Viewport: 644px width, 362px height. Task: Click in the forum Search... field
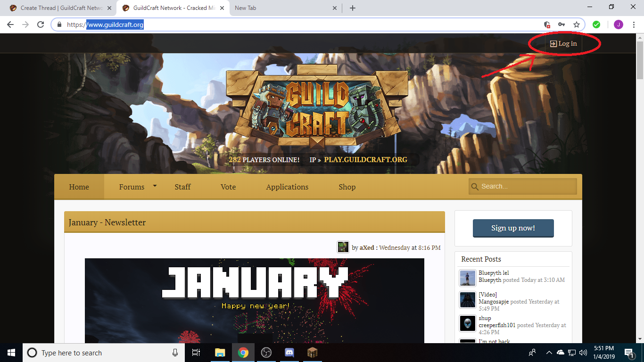tap(523, 187)
